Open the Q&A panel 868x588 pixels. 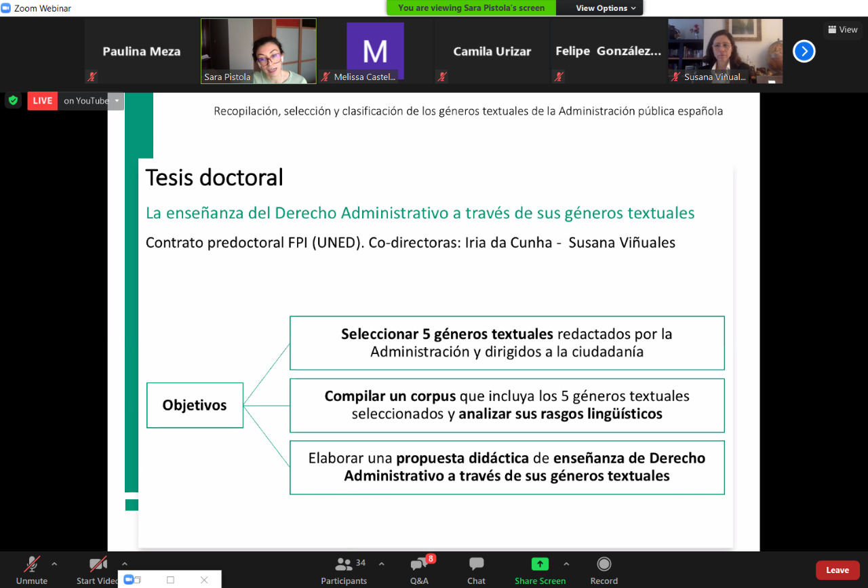(419, 564)
